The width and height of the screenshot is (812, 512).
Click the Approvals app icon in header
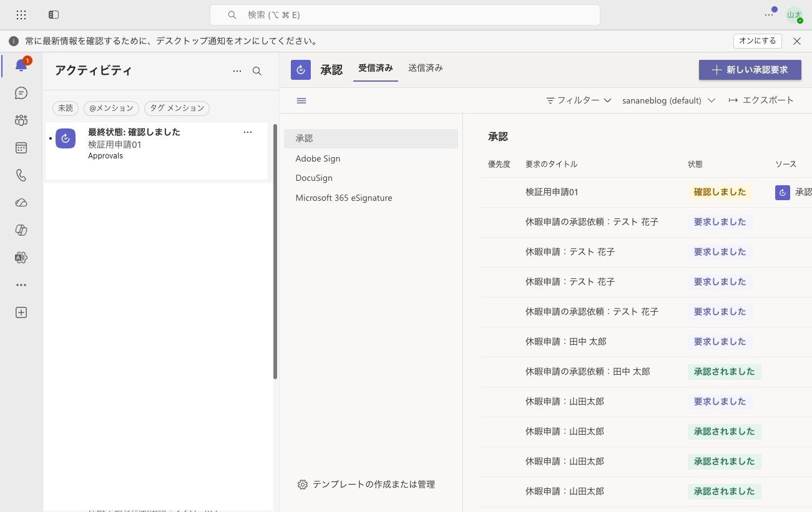point(301,70)
